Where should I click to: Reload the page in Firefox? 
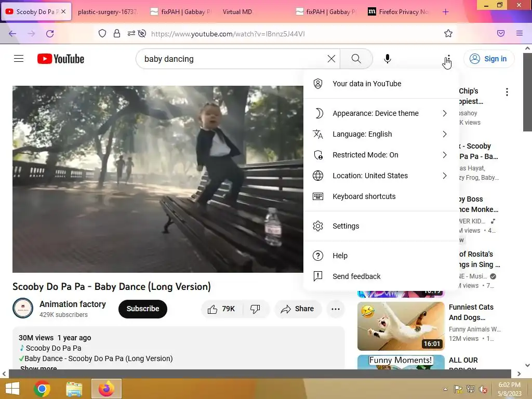[x=50, y=34]
